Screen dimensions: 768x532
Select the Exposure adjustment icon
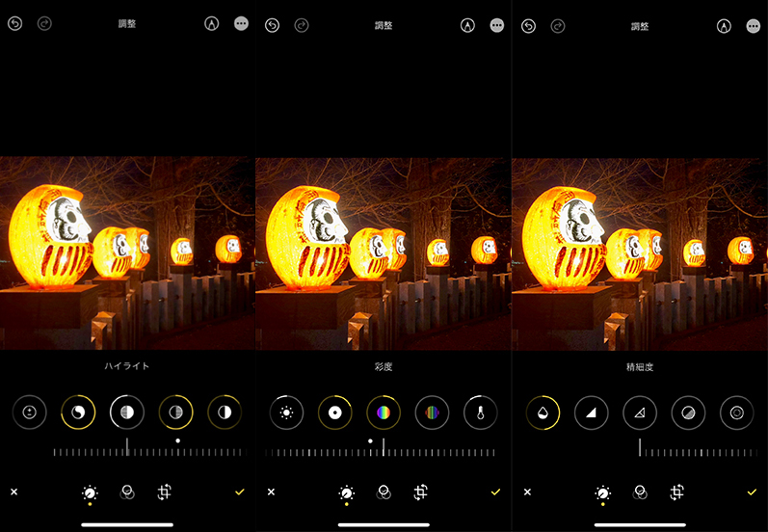click(29, 412)
